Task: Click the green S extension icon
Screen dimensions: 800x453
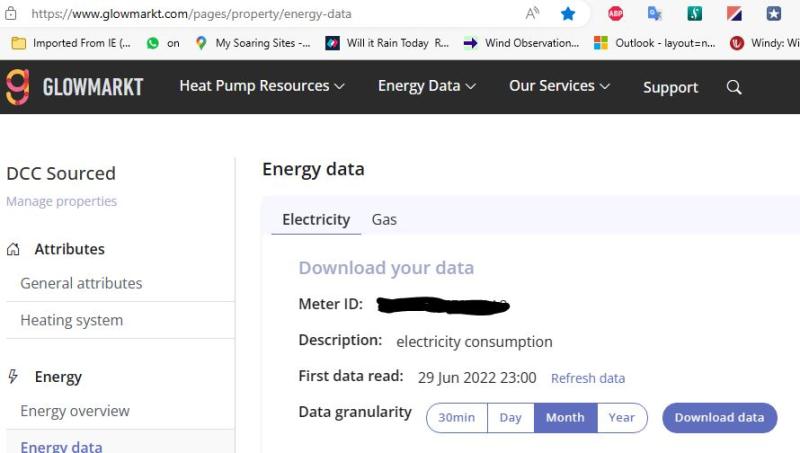Action: [x=694, y=14]
